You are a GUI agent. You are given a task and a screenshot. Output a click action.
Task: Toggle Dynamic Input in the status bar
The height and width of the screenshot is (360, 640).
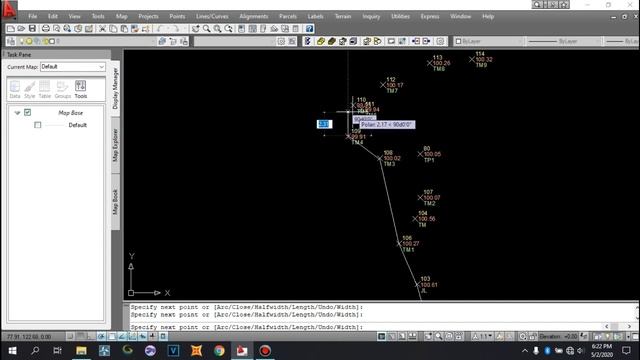pos(142,336)
